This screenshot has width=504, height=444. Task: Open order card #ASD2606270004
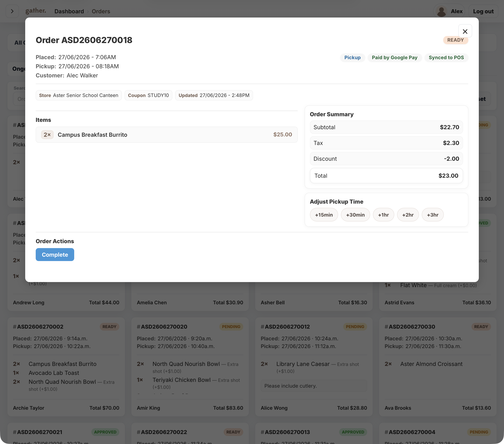[x=438, y=433]
